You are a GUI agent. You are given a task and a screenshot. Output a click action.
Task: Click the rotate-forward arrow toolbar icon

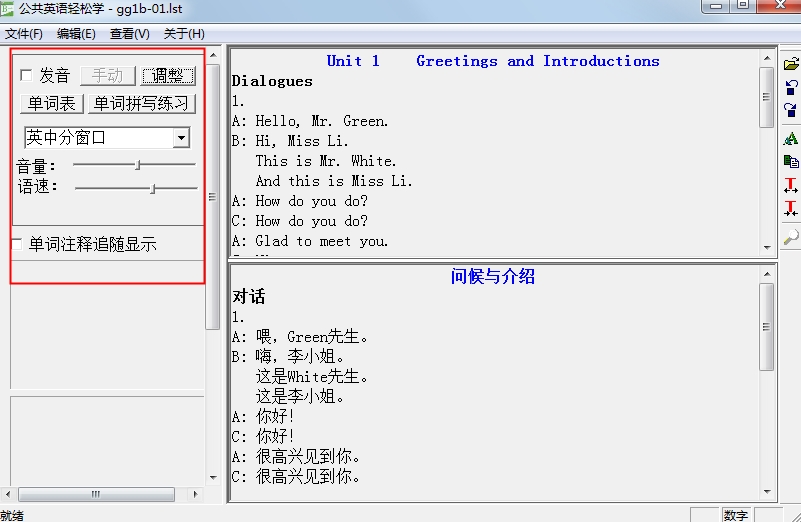click(791, 110)
